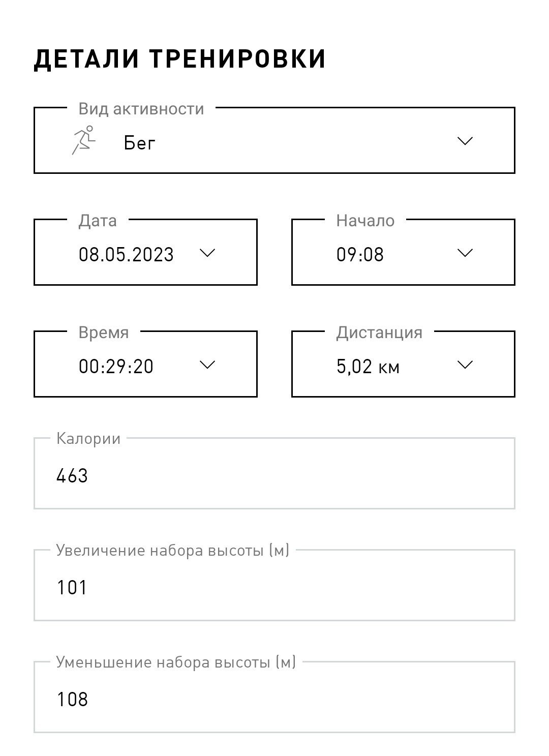Click the Уменьшение набора высоты label
The height and width of the screenshot is (756, 549).
click(x=176, y=662)
